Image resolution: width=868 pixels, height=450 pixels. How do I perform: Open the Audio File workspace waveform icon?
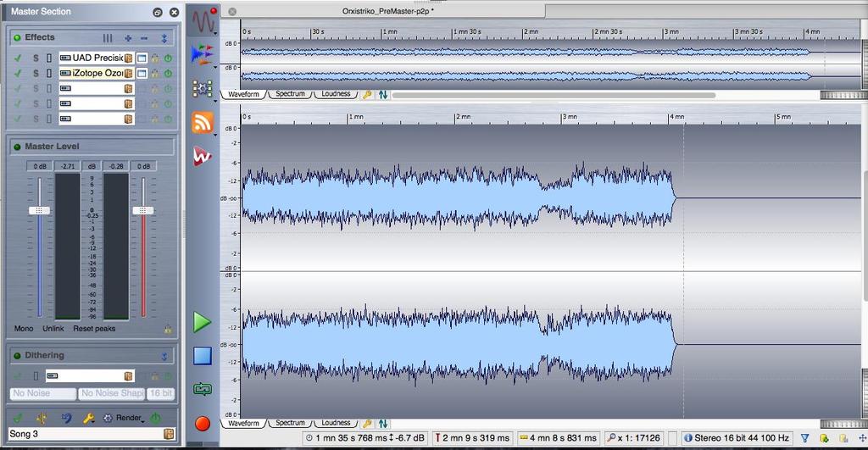(x=203, y=21)
